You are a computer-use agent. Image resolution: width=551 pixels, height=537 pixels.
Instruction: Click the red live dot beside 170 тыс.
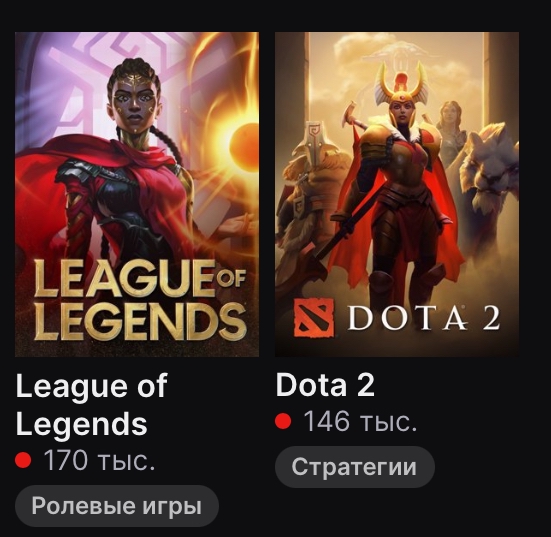(x=23, y=460)
